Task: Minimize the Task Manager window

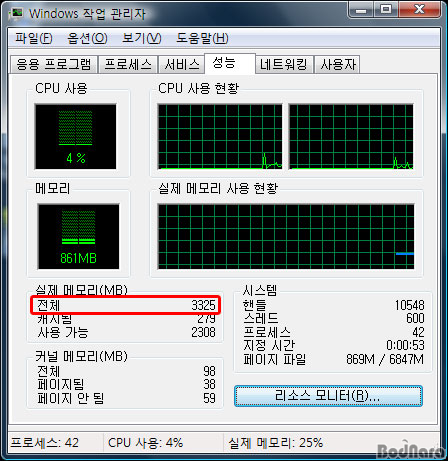Action: [x=361, y=10]
